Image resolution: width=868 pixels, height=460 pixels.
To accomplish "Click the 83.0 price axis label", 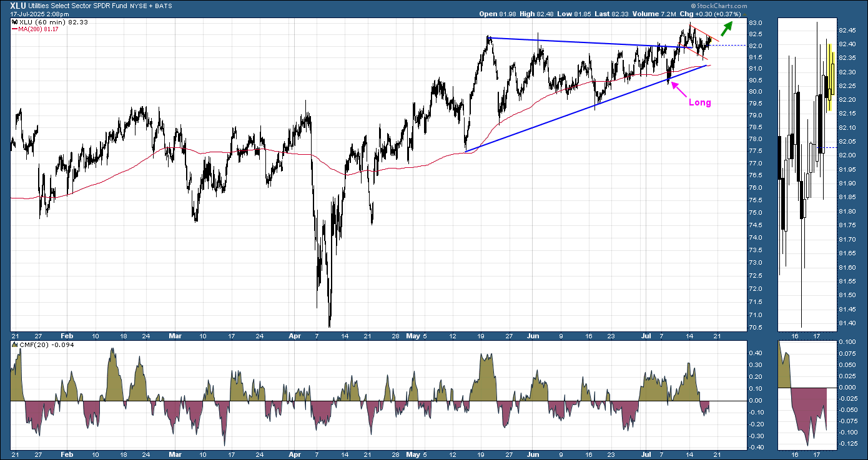I will (x=757, y=23).
